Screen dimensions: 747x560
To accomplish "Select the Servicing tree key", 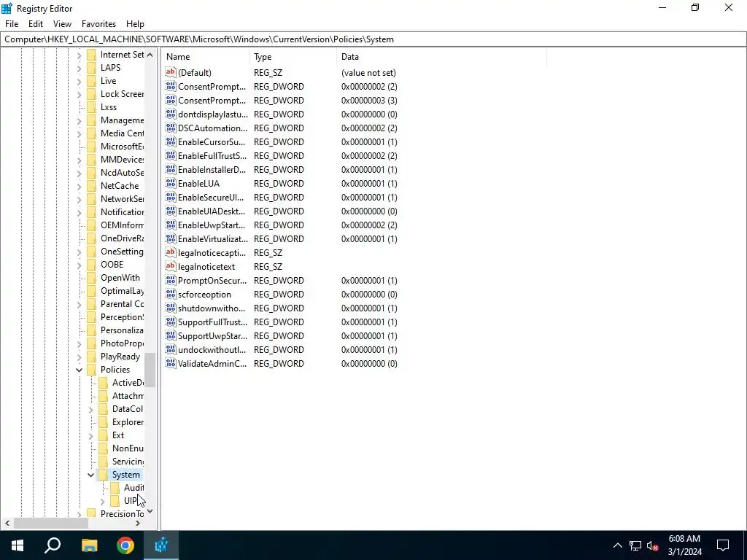I will coord(128,462).
